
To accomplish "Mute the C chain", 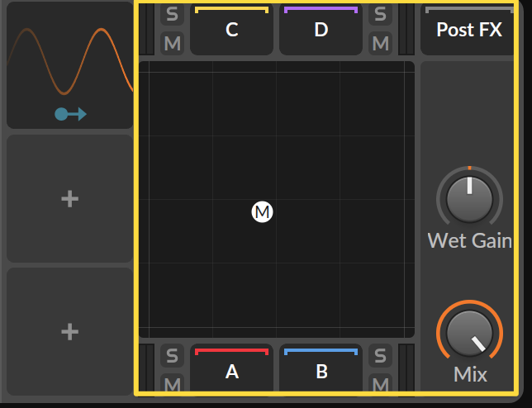I will pyautogui.click(x=172, y=44).
